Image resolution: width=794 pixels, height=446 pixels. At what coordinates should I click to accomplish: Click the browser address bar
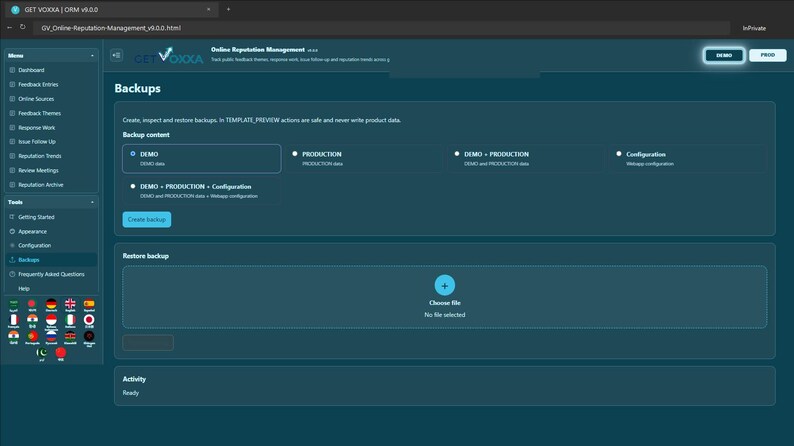382,28
